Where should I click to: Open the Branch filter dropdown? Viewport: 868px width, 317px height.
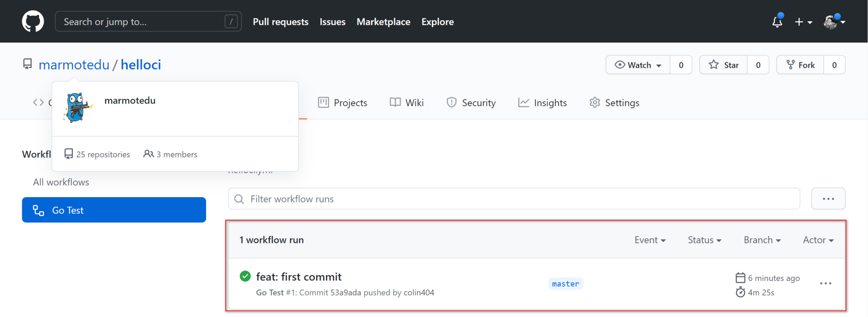pyautogui.click(x=762, y=240)
